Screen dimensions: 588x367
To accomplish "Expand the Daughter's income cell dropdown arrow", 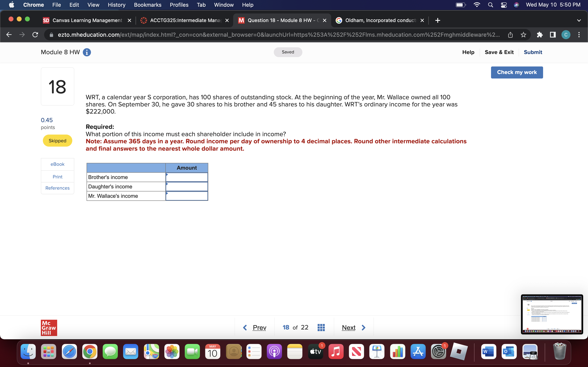I will [x=167, y=185].
